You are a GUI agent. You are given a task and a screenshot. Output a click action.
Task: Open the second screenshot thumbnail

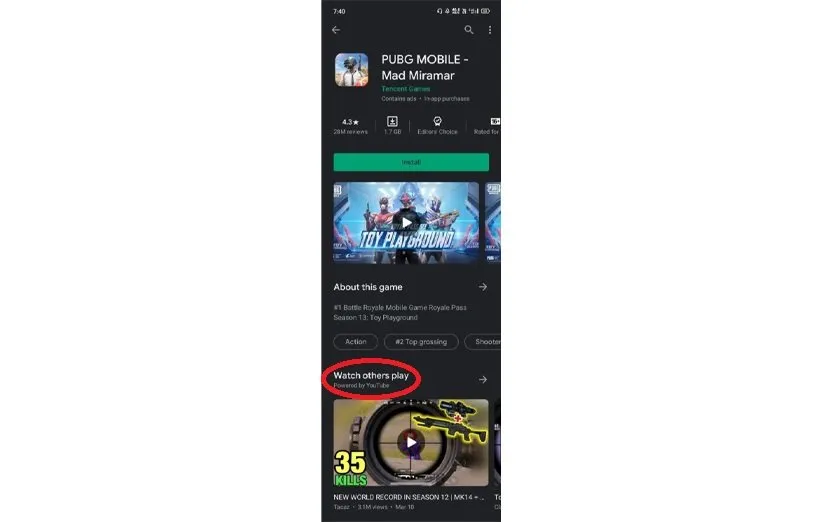coord(493,223)
